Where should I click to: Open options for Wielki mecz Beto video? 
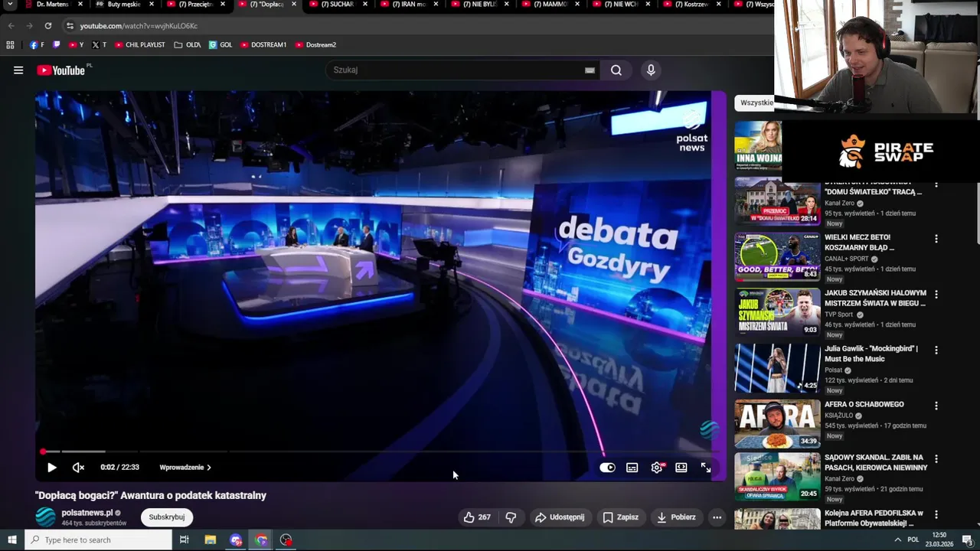[936, 239]
